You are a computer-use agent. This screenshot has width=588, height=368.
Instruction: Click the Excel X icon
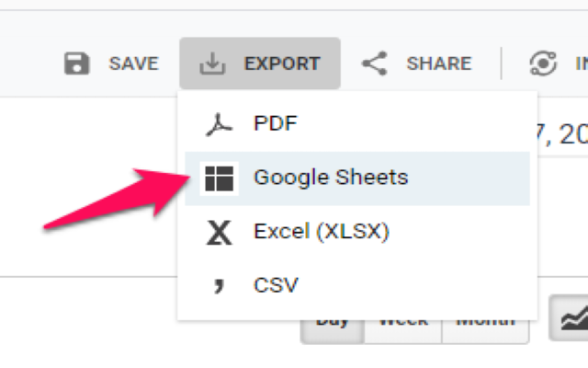click(219, 233)
